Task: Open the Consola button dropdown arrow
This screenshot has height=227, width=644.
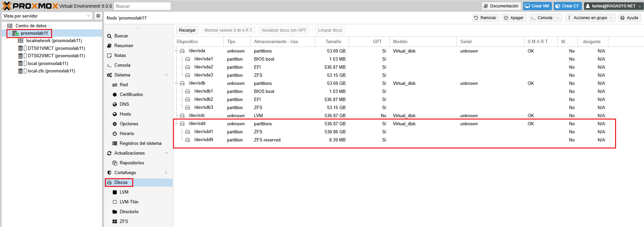Action: pos(558,18)
